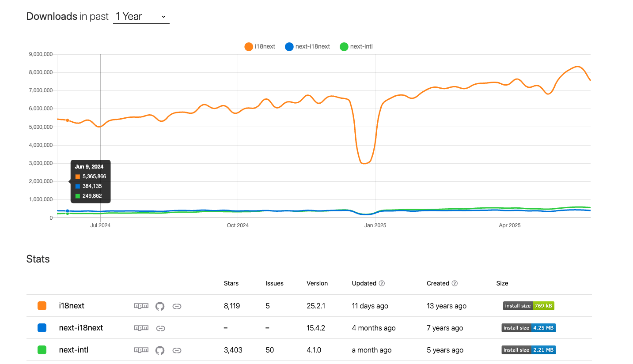Click the version 15.4.2 cell
Screen dimensions: 633x364
pos(316,328)
